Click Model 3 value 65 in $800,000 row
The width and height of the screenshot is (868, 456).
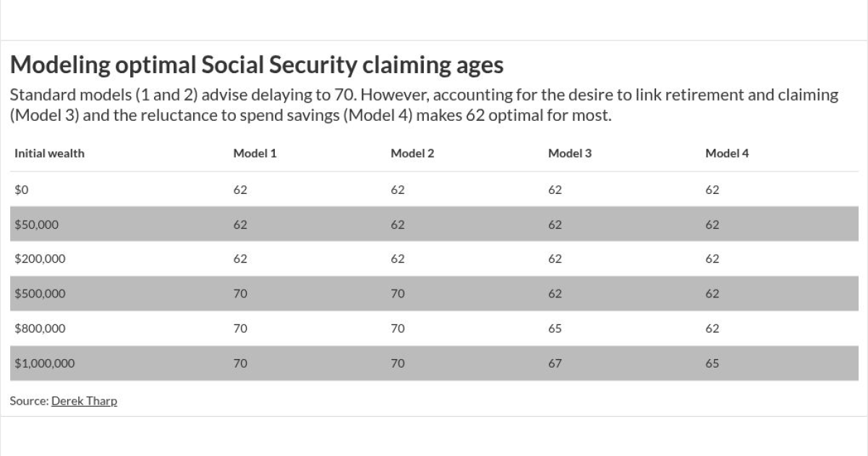(555, 329)
